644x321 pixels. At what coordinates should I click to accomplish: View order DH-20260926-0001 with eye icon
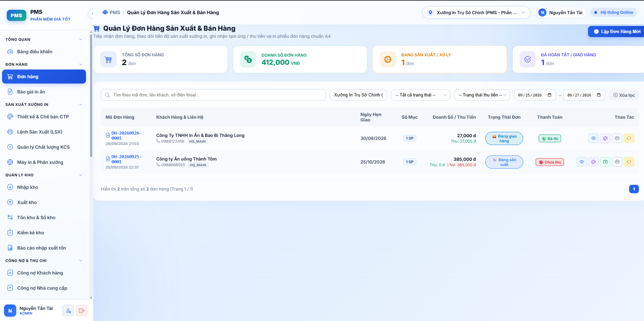[x=593, y=138]
